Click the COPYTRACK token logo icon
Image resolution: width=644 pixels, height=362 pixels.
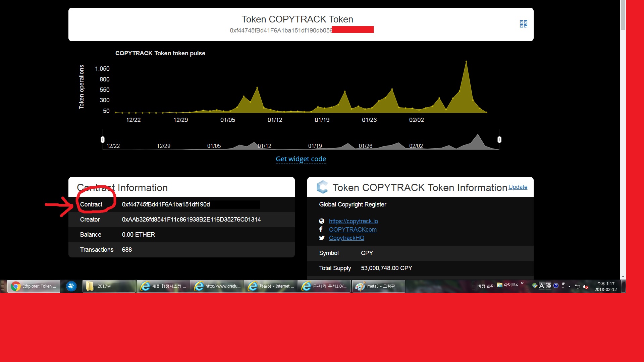click(322, 187)
